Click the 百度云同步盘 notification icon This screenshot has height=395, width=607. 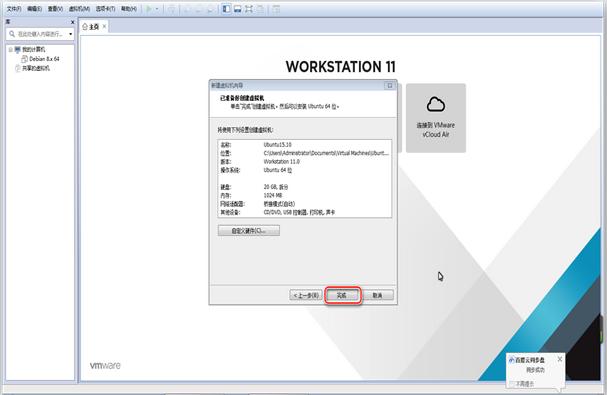511,360
